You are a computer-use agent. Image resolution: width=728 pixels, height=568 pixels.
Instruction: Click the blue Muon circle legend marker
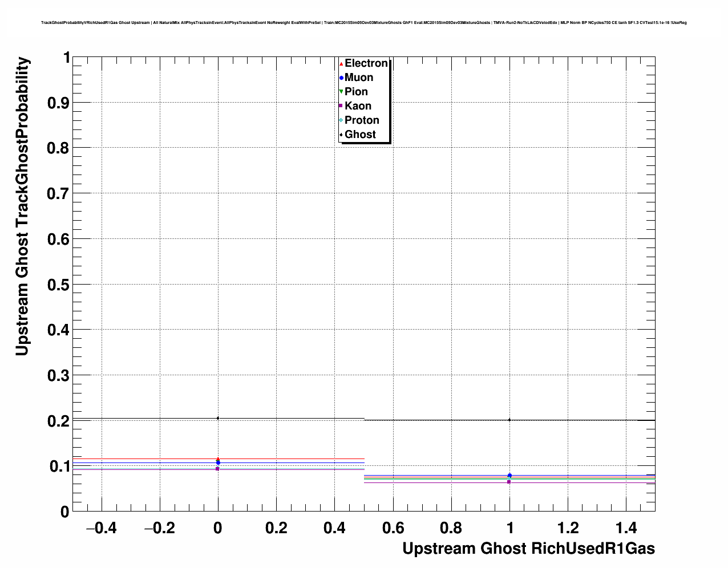(x=341, y=78)
